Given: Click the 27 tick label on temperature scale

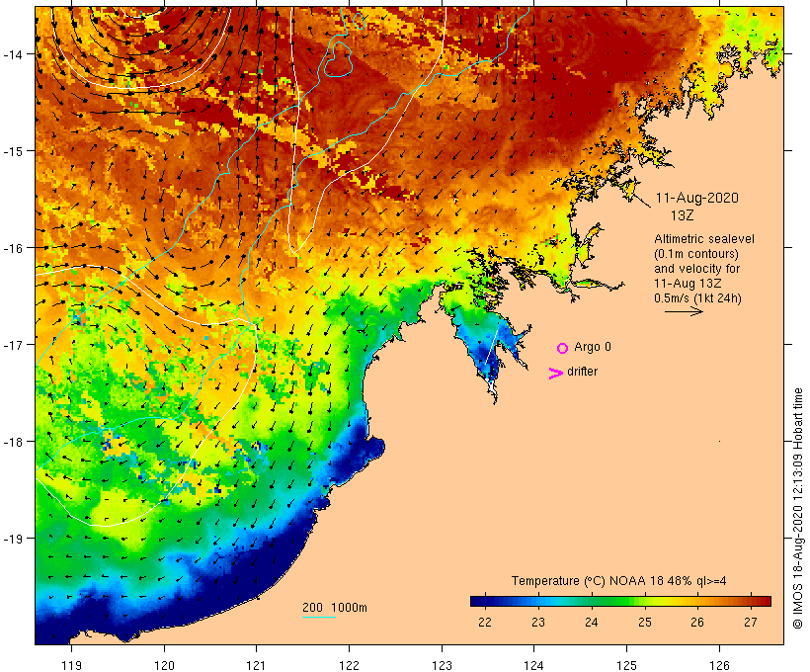Looking at the screenshot, I should point(751,622).
